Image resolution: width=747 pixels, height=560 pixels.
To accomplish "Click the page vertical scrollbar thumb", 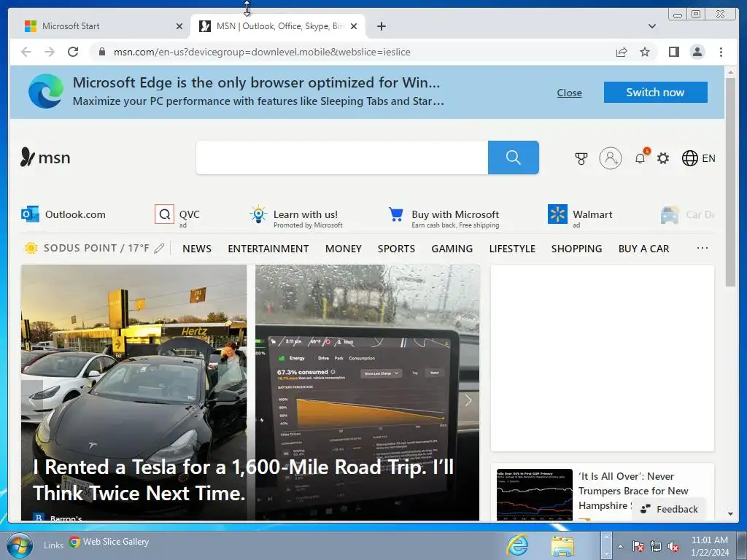I will (730, 182).
